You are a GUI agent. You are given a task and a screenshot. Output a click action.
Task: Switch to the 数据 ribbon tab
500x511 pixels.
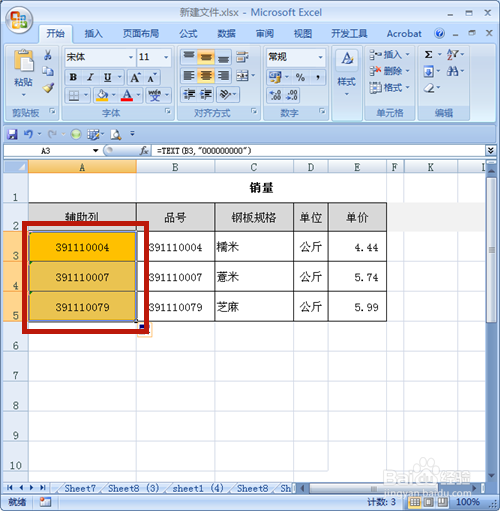pos(227,34)
